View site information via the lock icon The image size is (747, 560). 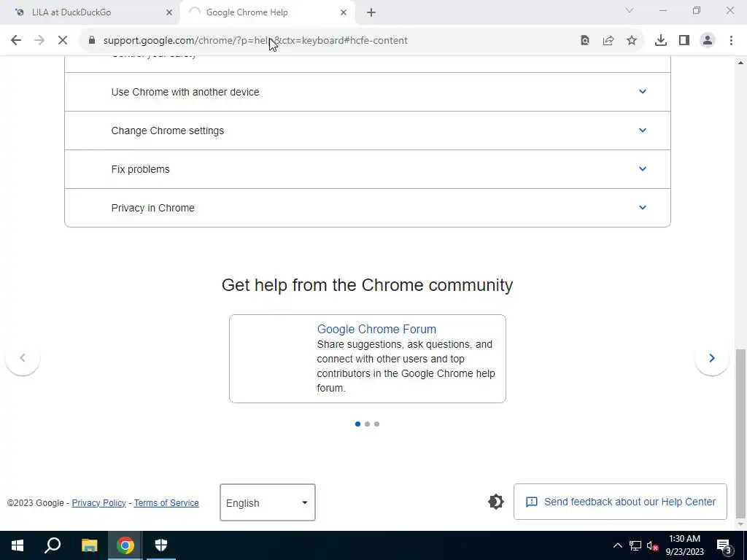click(92, 41)
